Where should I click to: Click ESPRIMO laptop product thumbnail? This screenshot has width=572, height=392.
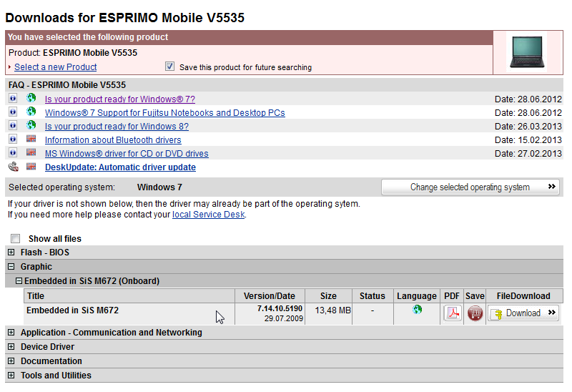pyautogui.click(x=528, y=52)
